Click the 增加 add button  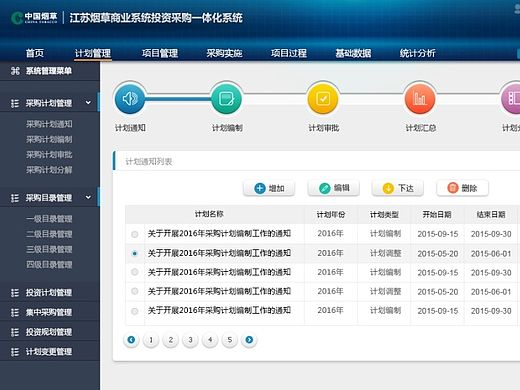point(269,188)
